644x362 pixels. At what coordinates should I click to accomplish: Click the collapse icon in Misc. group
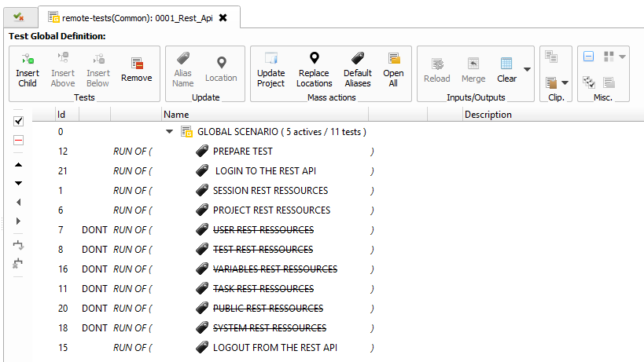click(x=588, y=57)
